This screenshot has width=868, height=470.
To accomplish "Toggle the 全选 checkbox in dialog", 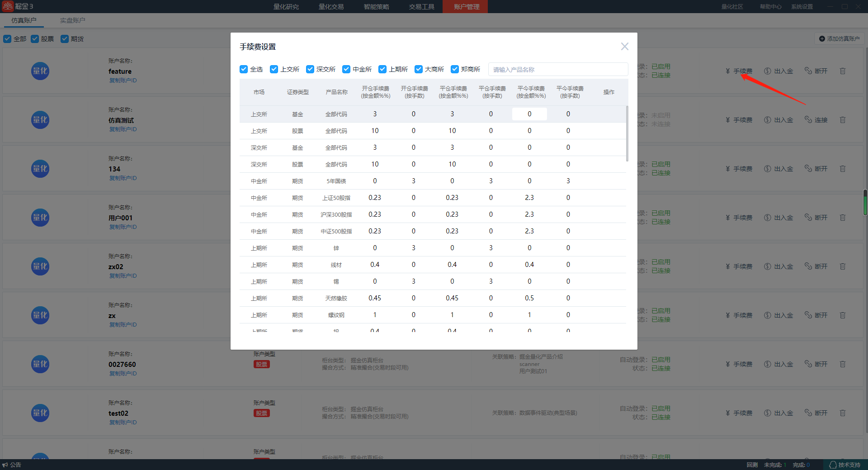I will click(244, 69).
